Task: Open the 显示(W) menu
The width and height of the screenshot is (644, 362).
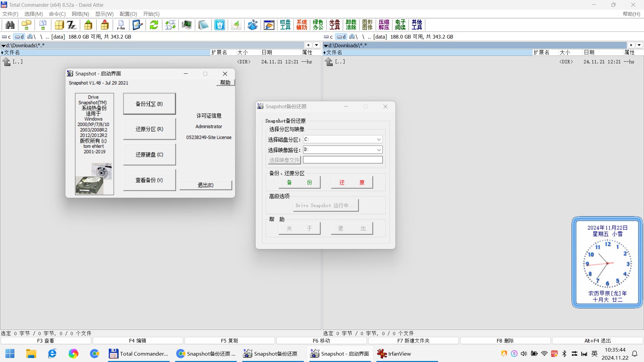Action: [x=104, y=14]
